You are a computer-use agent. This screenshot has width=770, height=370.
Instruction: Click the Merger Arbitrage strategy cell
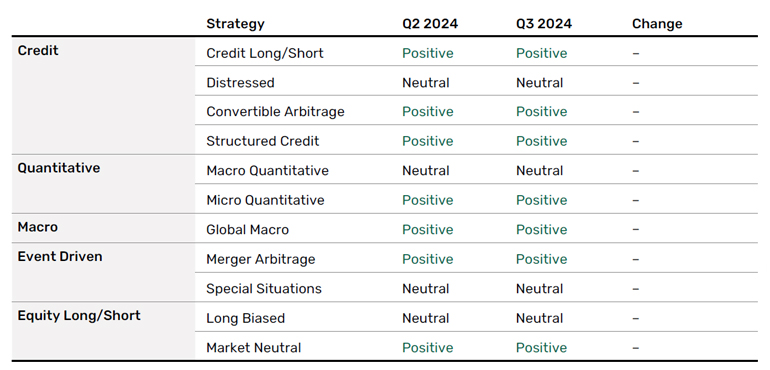click(261, 259)
